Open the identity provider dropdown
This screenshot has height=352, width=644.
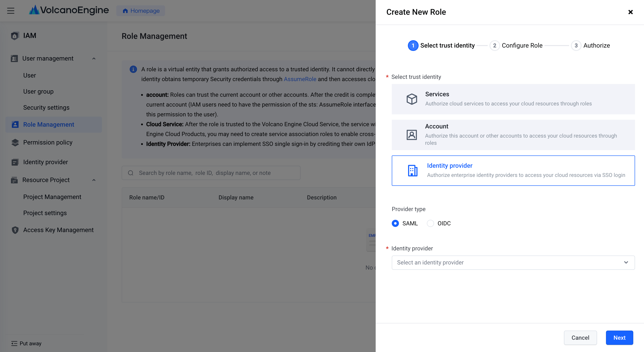[513, 262]
